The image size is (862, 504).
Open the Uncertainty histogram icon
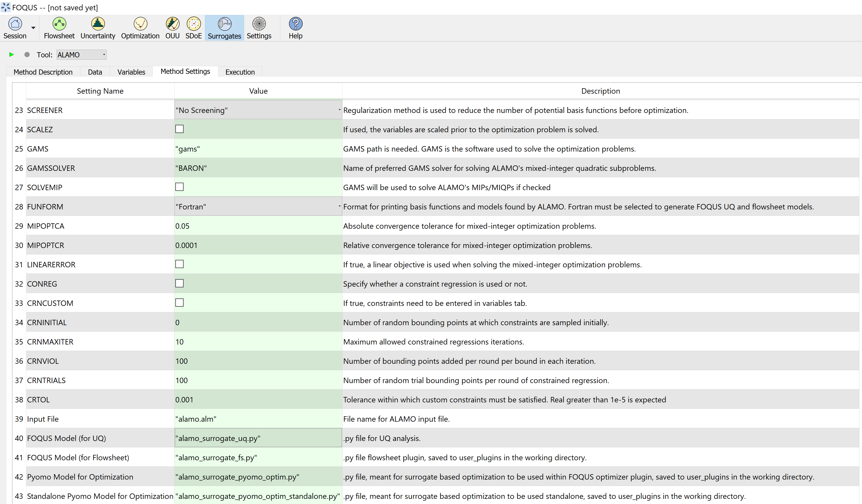coord(98,24)
